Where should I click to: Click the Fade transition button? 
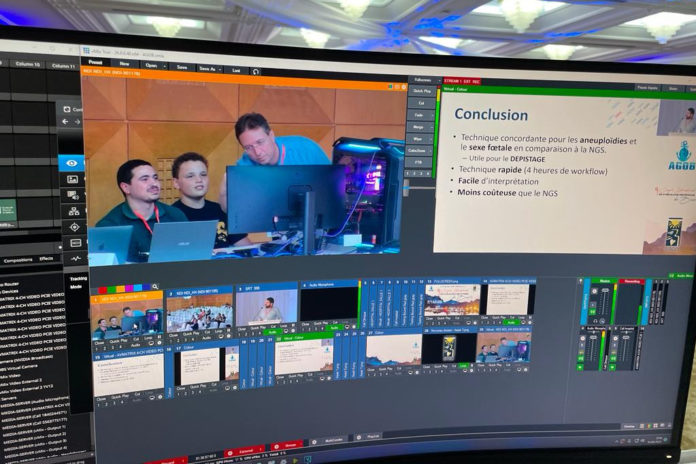[x=420, y=115]
